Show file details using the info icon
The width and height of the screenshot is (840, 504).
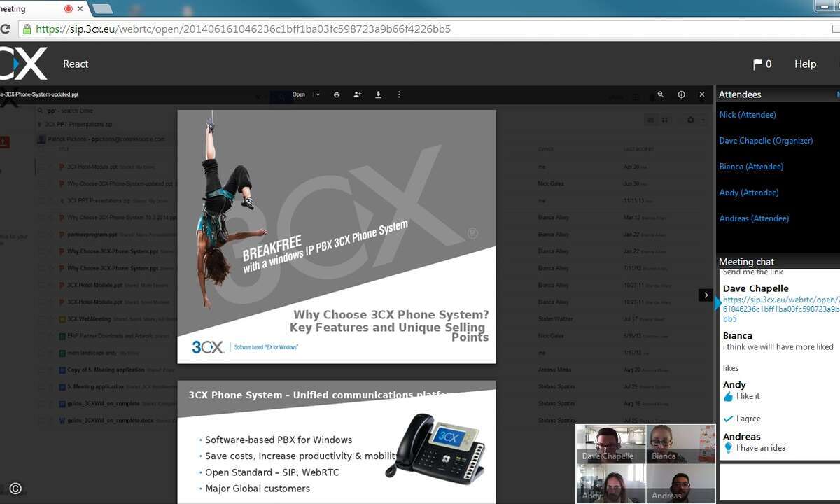click(x=681, y=94)
